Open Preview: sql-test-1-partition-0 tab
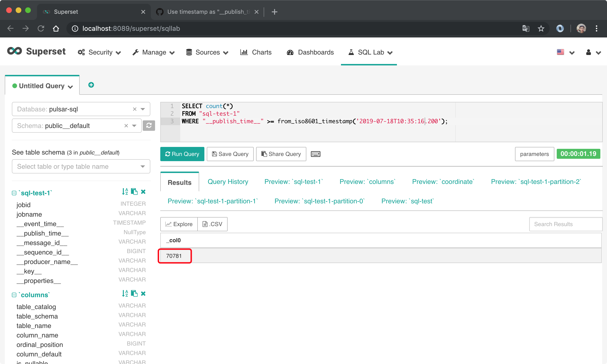The width and height of the screenshot is (607, 364). pos(319,201)
